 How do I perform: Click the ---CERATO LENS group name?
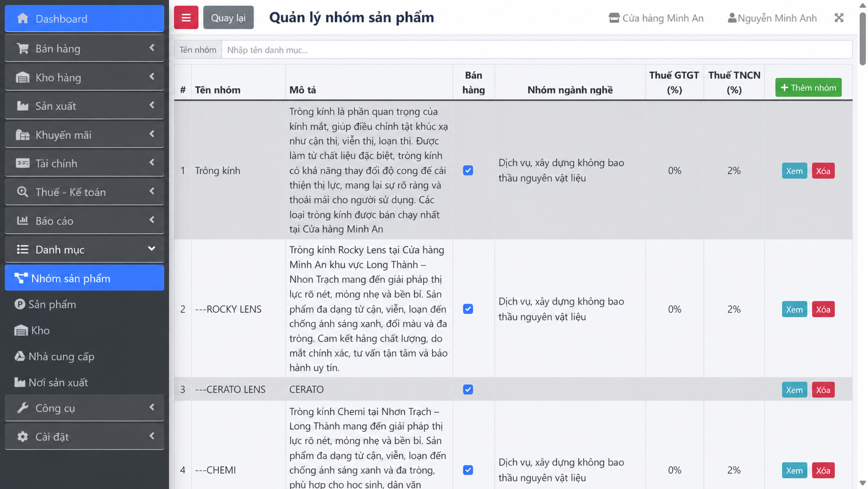[230, 390]
